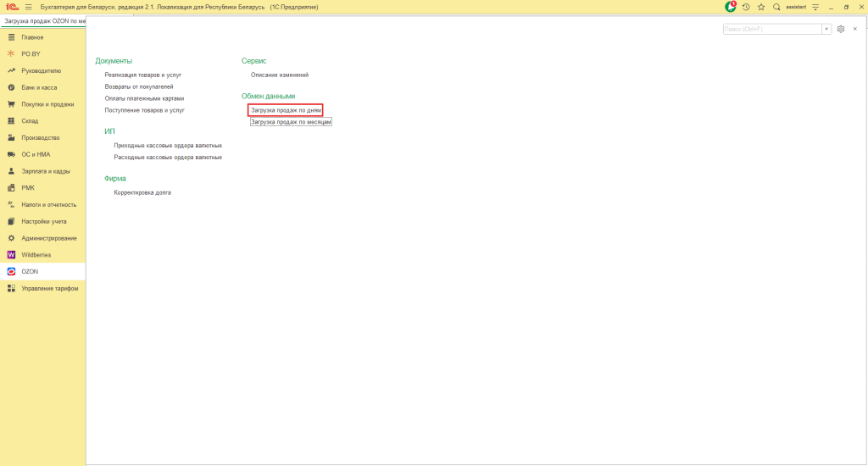Click the Сервис group heading
Image resolution: width=868 pixels, height=466 pixels.
coord(253,61)
